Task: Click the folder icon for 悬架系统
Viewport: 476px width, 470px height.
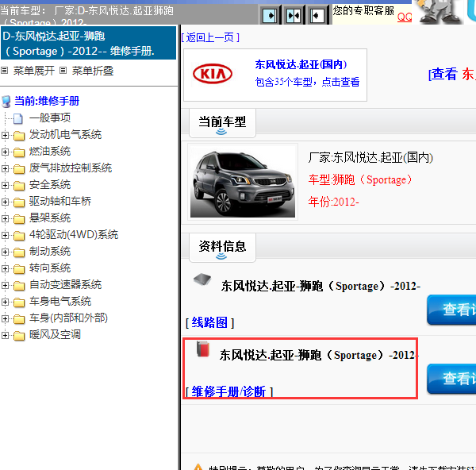Action: point(19,219)
